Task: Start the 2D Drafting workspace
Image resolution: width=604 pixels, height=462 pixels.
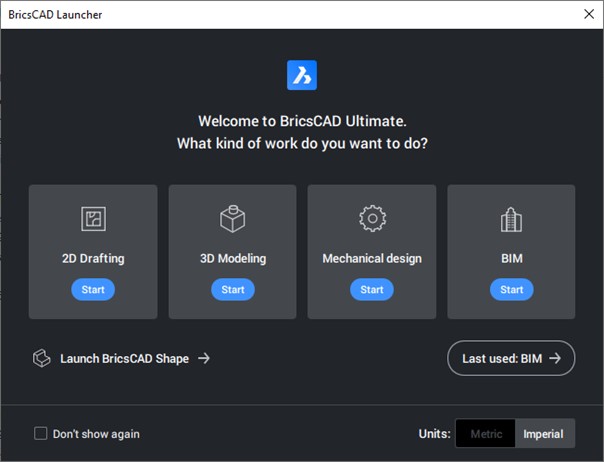Action: pos(93,289)
